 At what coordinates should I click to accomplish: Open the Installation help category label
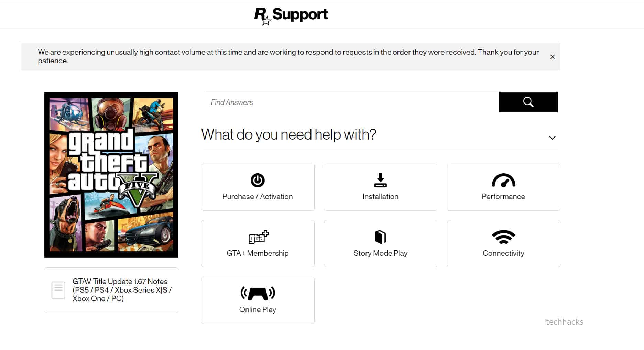(380, 197)
